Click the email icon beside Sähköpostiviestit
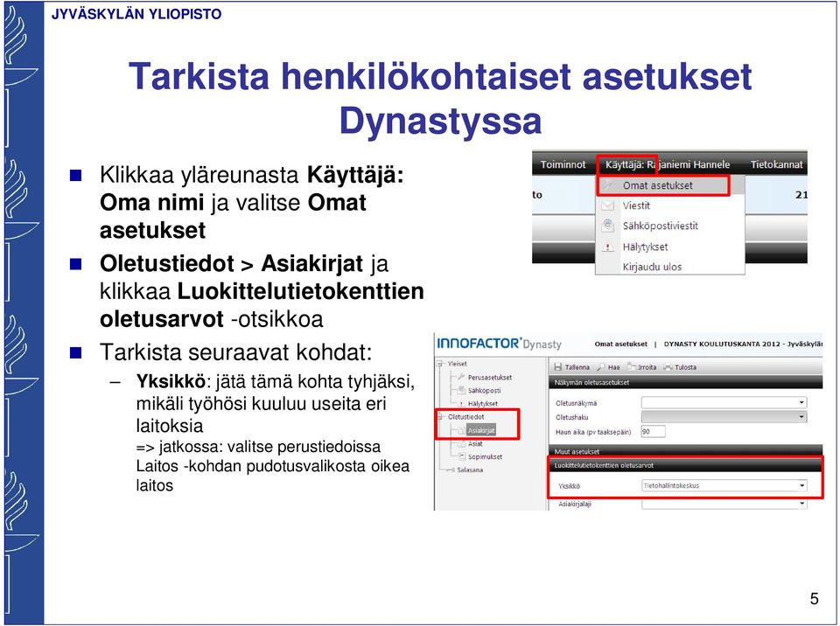840x626 pixels. (x=607, y=226)
